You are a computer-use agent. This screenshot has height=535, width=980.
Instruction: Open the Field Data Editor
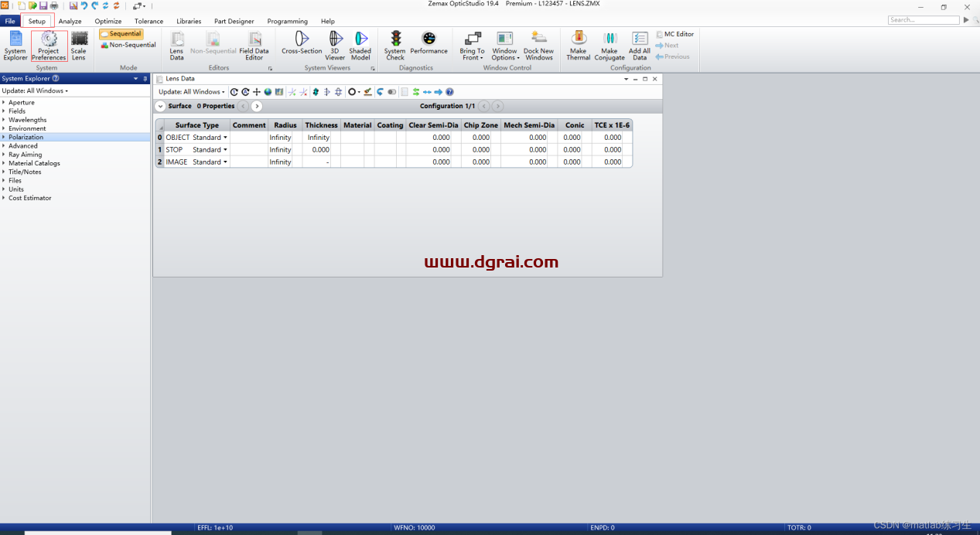(254, 46)
